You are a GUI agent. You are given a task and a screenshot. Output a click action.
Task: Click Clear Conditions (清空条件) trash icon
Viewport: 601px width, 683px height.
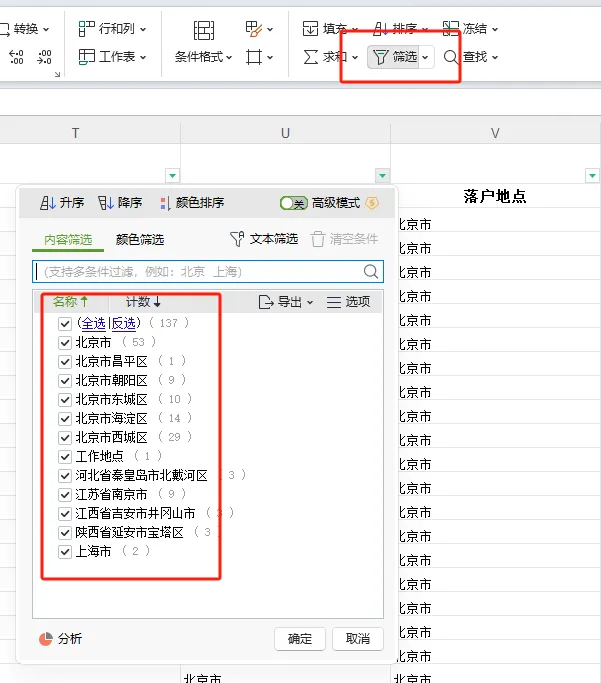[x=318, y=239]
